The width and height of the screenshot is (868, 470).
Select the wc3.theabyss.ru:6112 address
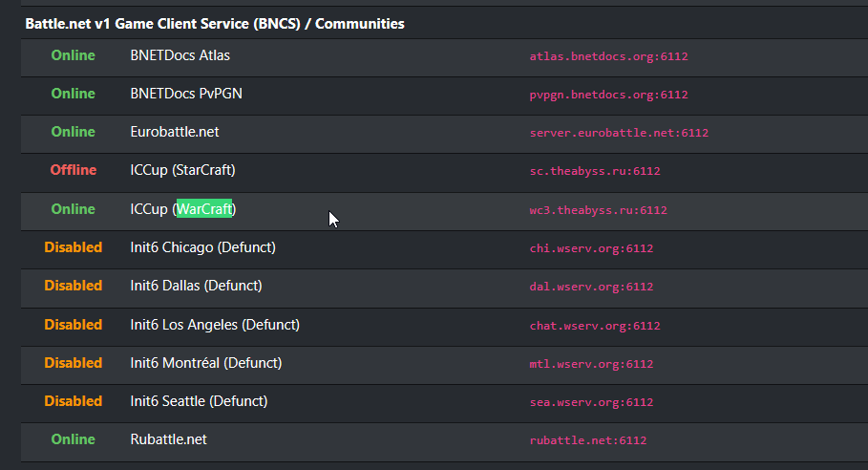pos(598,210)
